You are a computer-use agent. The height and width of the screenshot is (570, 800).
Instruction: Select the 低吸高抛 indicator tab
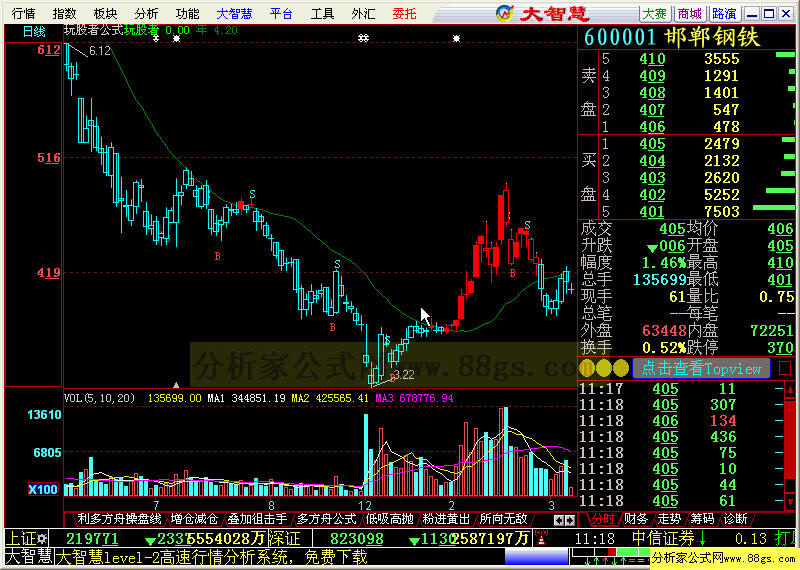click(390, 519)
